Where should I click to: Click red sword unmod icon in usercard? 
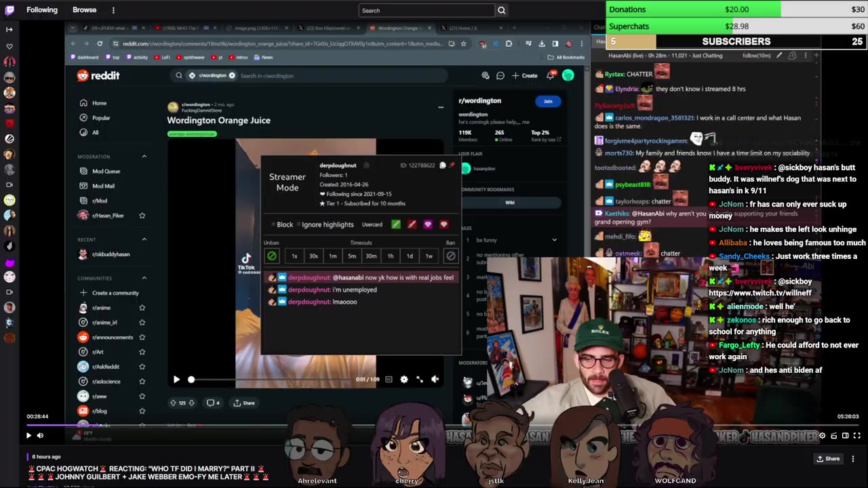(412, 224)
